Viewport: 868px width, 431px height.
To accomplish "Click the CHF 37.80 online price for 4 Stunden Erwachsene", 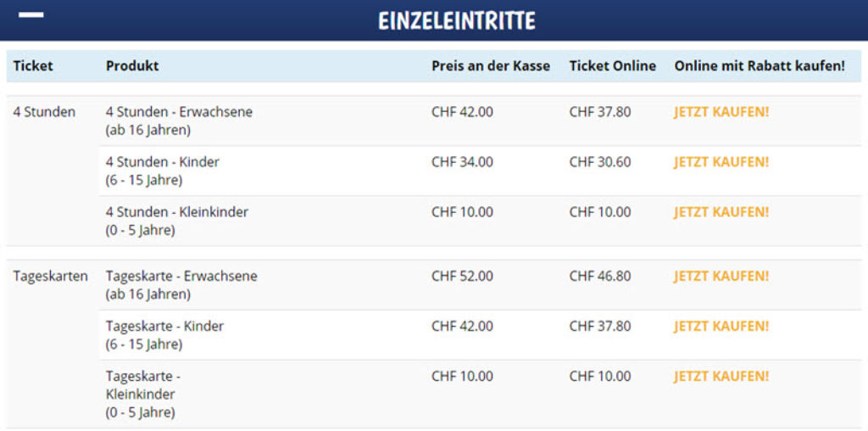I will point(600,112).
